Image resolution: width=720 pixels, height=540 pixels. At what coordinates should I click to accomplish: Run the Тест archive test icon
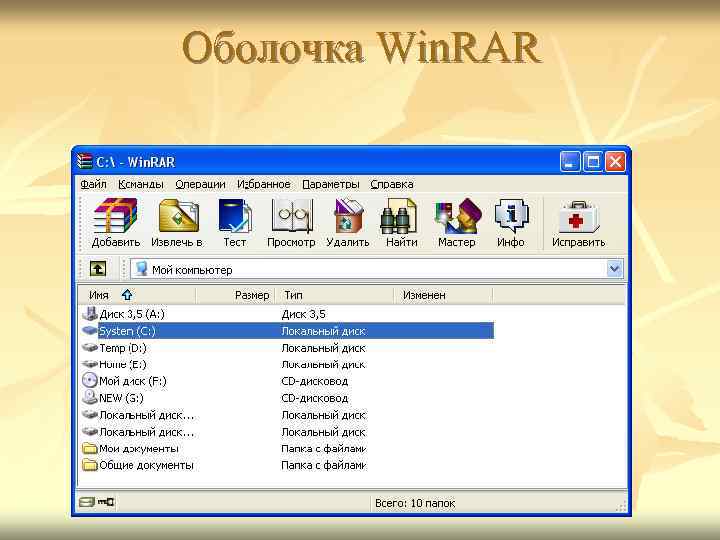pyautogui.click(x=235, y=215)
